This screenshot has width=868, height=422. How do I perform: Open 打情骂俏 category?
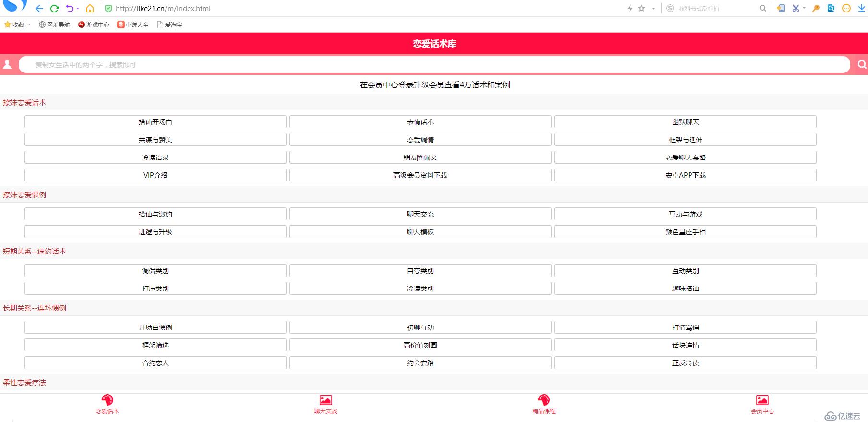685,327
